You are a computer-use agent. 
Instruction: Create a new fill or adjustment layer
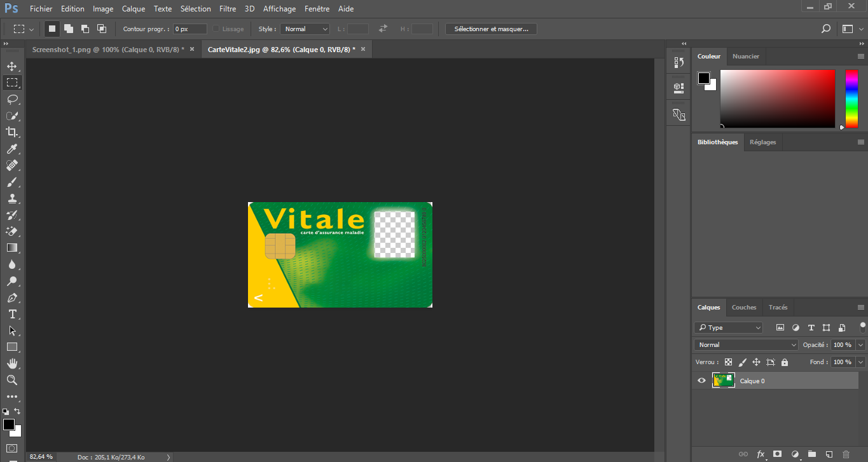point(795,454)
